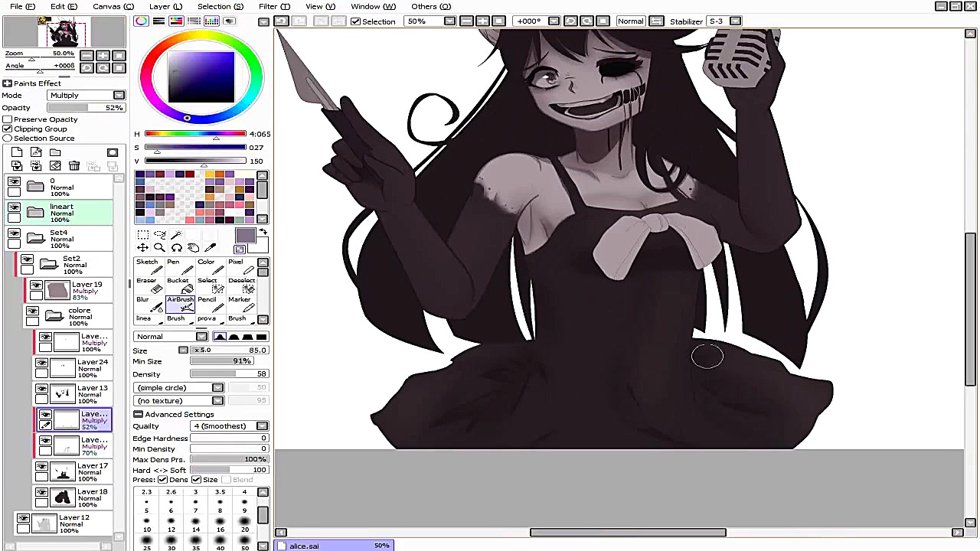Viewport: 980px width, 551px height.
Task: Click the foreground color swatch
Action: pyautogui.click(x=245, y=236)
